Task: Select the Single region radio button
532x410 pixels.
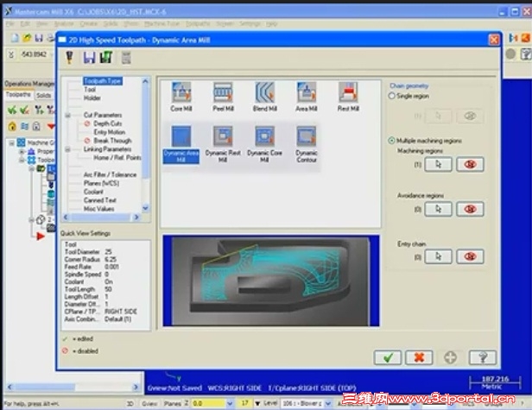Action: pyautogui.click(x=391, y=96)
